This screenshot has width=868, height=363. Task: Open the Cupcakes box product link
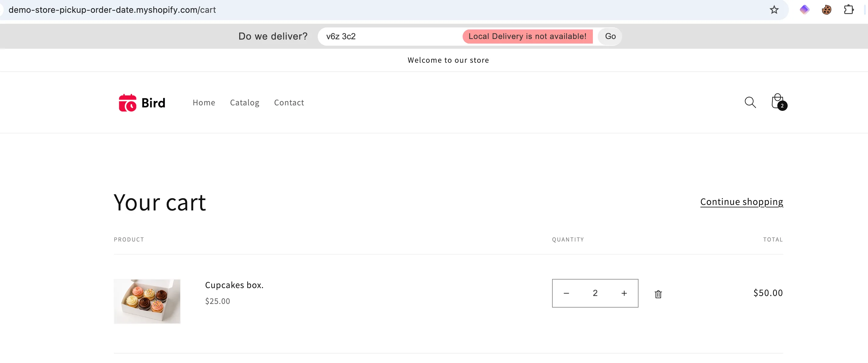coord(234,285)
